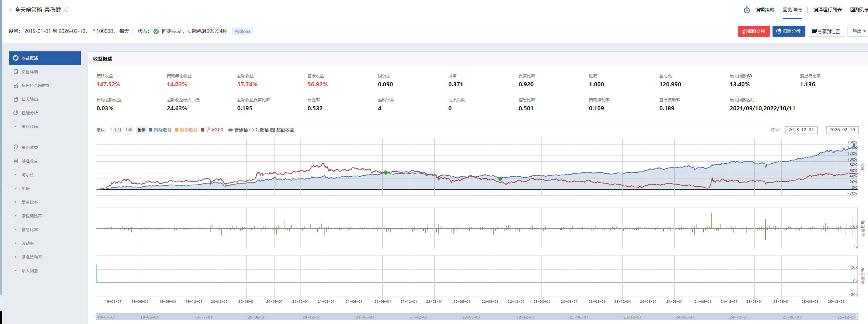Click the pencil icon to rename the strategy
868x324 pixels.
tap(66, 10)
